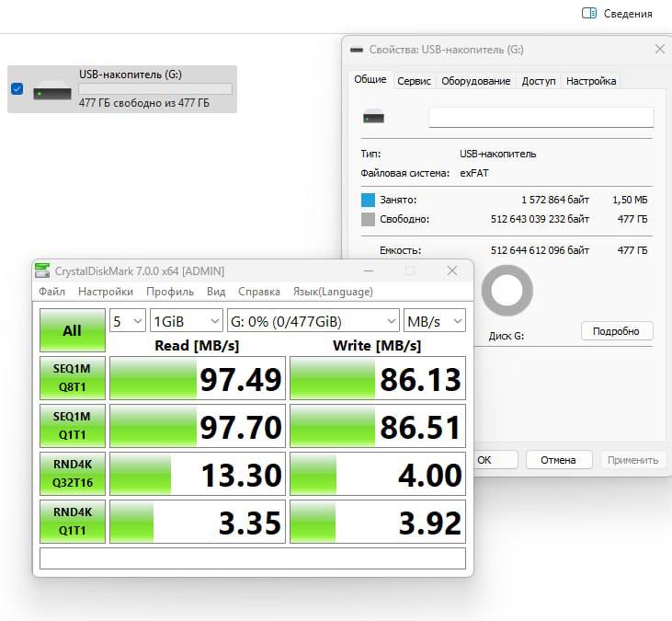The width and height of the screenshot is (672, 621).
Task: Click the 3.92 write result
Action: point(378,522)
